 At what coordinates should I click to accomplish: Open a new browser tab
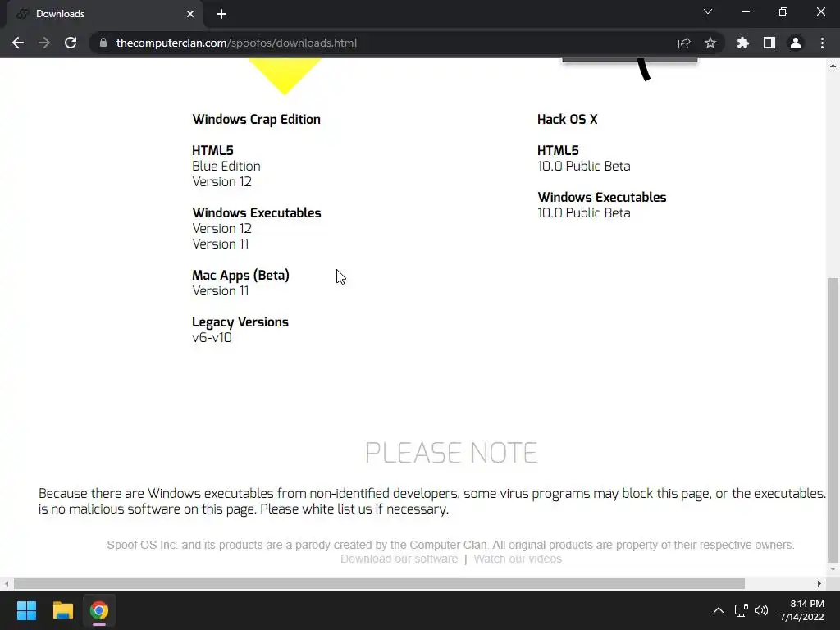click(x=221, y=14)
